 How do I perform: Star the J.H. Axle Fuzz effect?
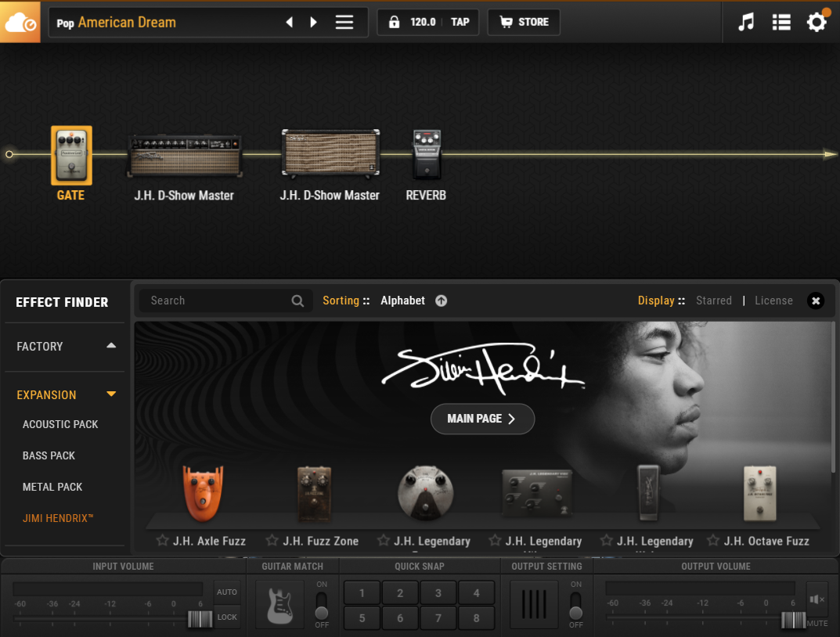pyautogui.click(x=162, y=540)
